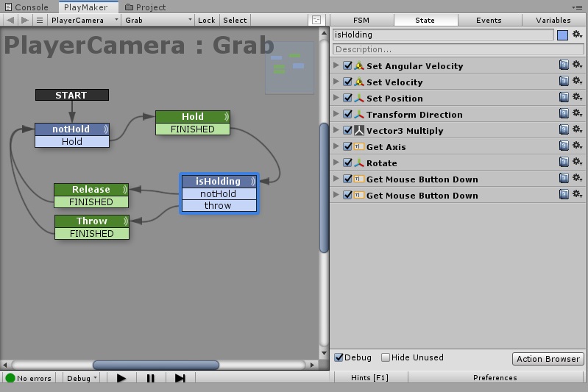
Task: Expand the Transform Direction action
Action: (x=336, y=113)
